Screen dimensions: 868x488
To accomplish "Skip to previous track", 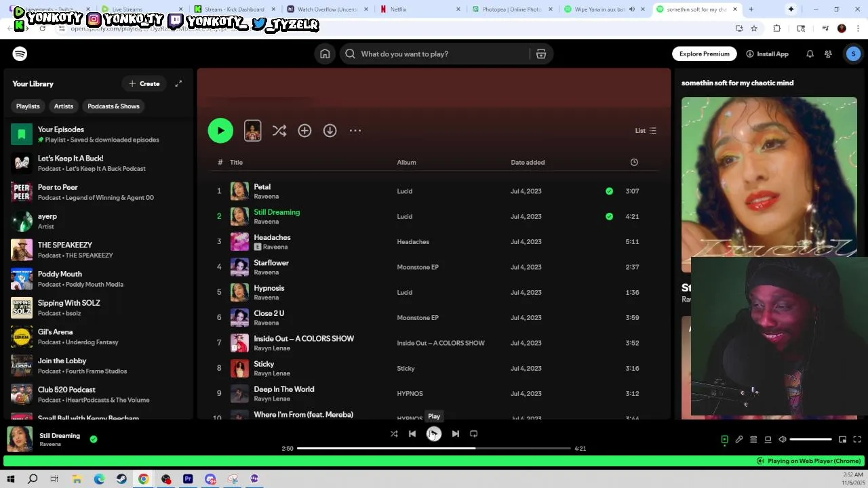I will coord(412,434).
